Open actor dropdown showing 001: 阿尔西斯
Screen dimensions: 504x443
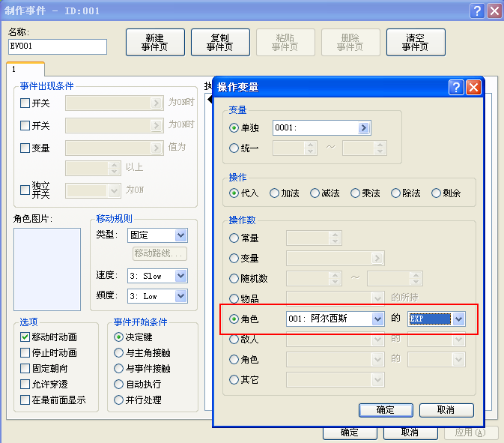[x=377, y=319]
